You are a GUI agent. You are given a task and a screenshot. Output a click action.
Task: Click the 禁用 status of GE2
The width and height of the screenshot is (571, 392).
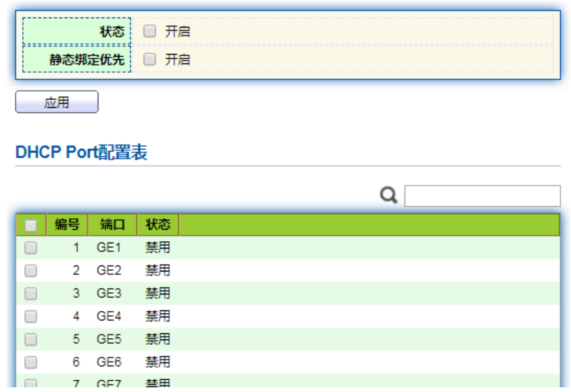click(158, 271)
